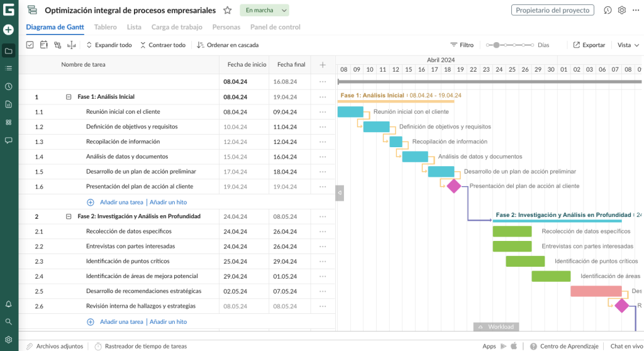Add a new column with the plus icon
The width and height of the screenshot is (644, 351).
[x=323, y=65]
